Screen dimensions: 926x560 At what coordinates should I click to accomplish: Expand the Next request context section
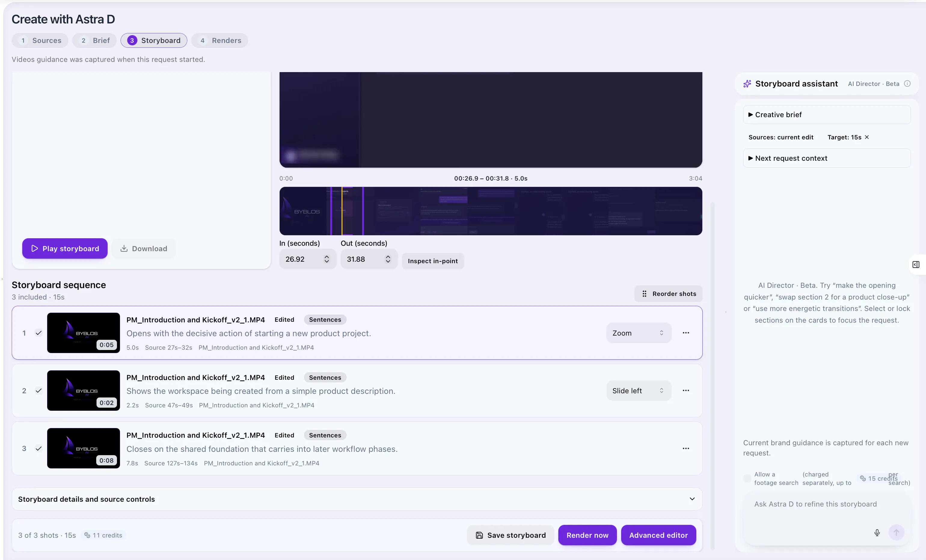pos(826,158)
